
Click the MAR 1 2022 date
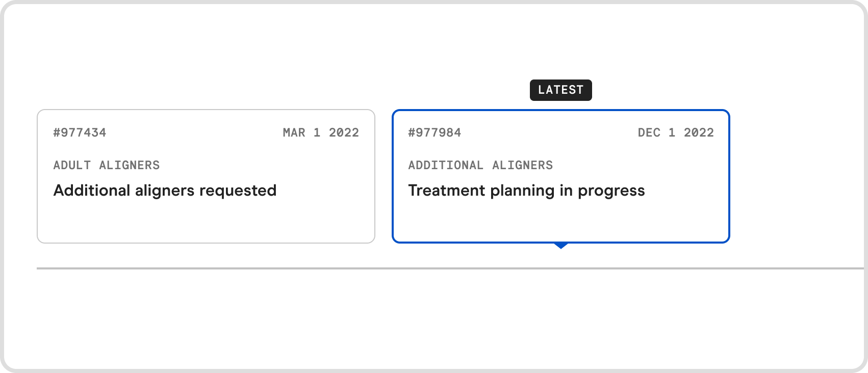[321, 133]
